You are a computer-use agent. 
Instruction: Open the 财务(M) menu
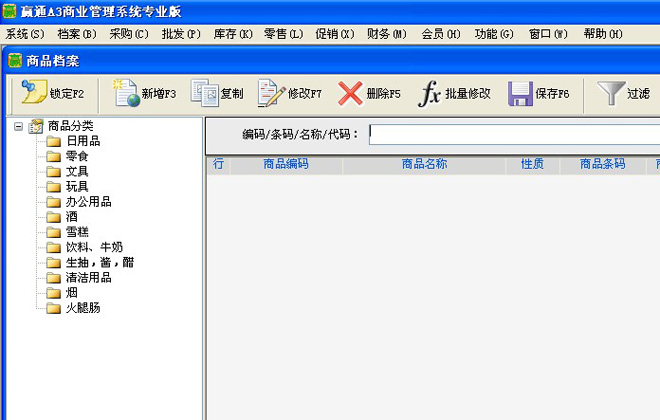(386, 34)
